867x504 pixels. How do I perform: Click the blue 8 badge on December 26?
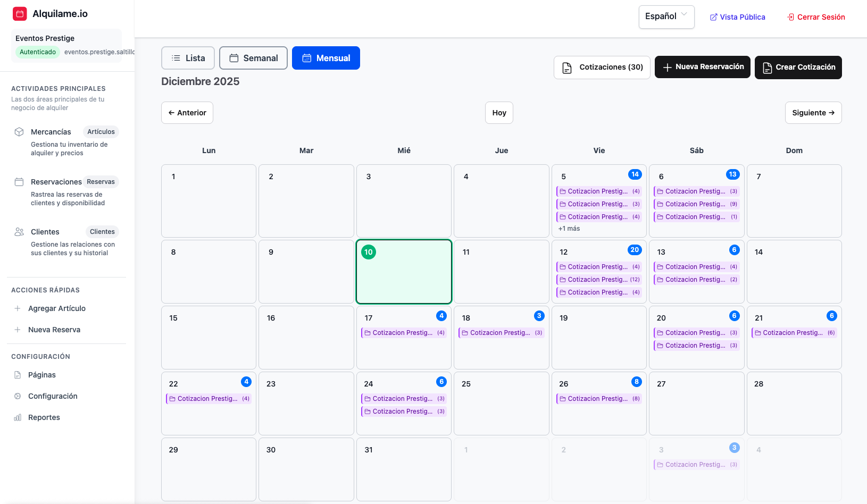click(637, 382)
